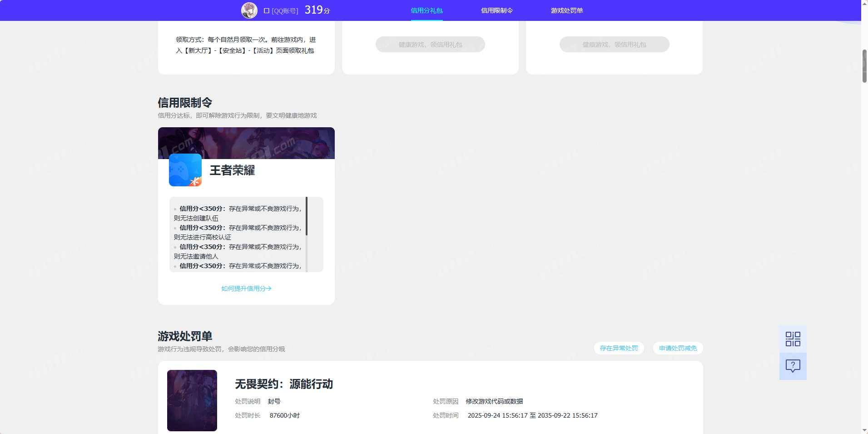Screen dimensions: 868x434
Task: Click the 87600小时 duration value
Action: (x=285, y=415)
